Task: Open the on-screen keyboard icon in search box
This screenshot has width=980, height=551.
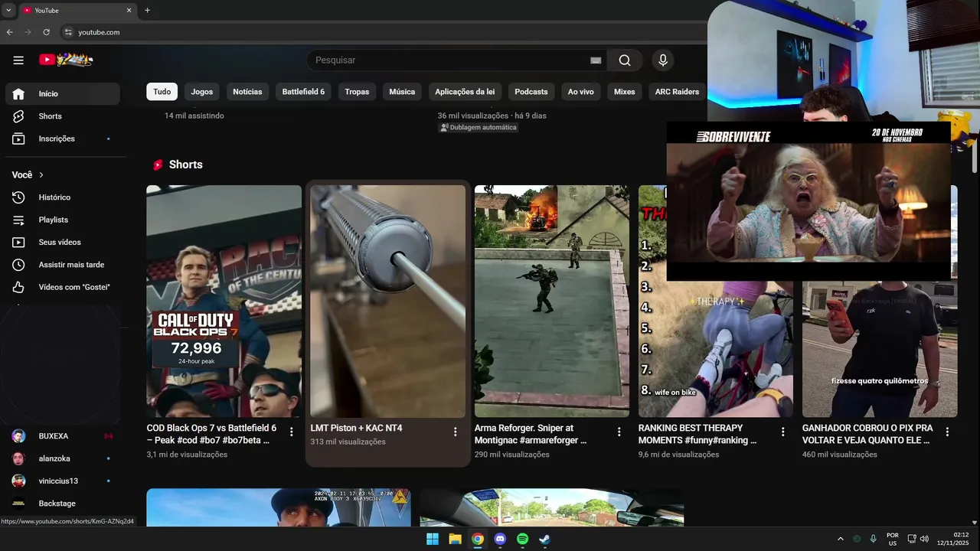Action: point(596,60)
